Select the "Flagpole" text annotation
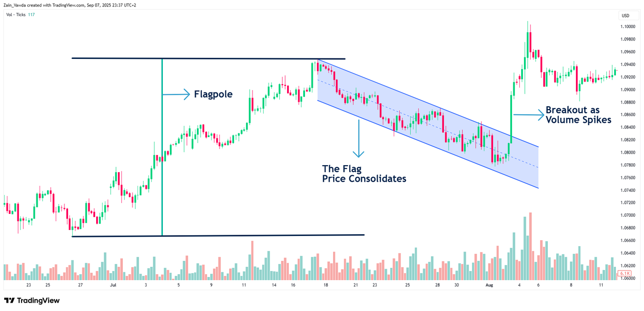Image resolution: width=644 pixels, height=311 pixels. tap(213, 94)
